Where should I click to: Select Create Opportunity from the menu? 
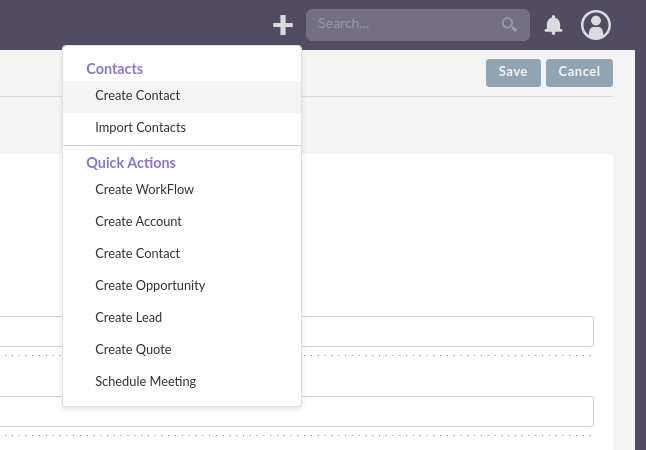150,286
